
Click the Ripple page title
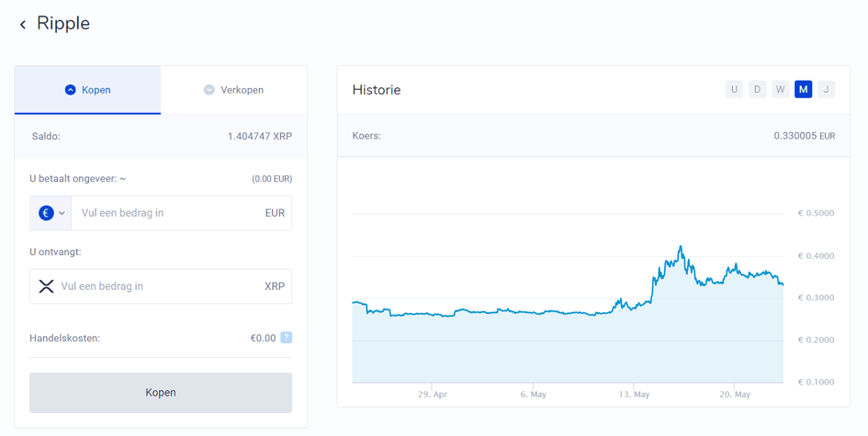(63, 23)
